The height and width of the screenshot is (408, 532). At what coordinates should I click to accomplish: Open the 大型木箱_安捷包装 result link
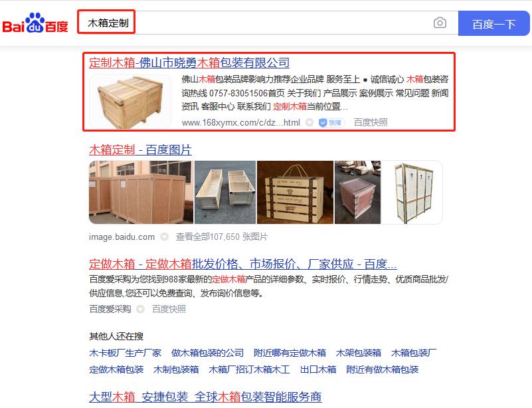coord(205,397)
